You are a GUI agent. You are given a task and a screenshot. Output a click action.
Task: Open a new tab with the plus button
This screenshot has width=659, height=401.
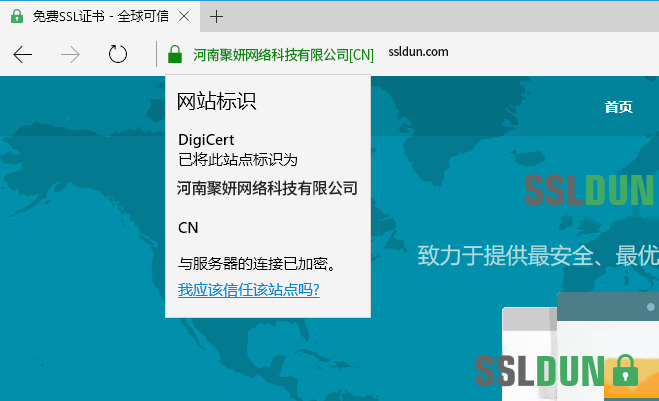click(217, 16)
